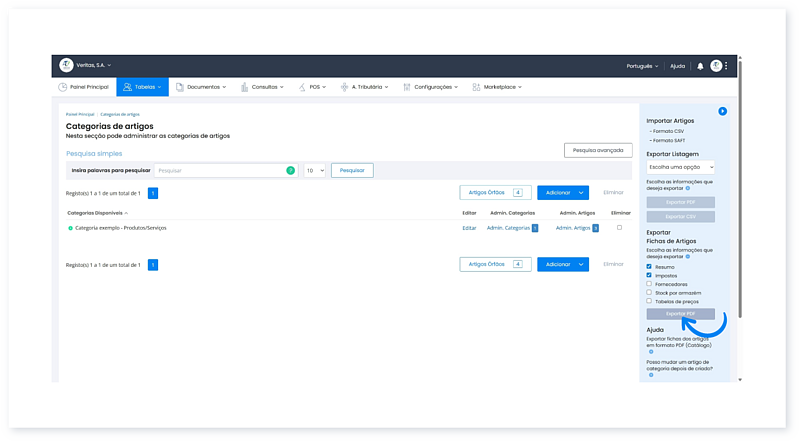Open the Português language dropdown
Image resolution: width=800 pixels, height=442 pixels.
(x=640, y=66)
